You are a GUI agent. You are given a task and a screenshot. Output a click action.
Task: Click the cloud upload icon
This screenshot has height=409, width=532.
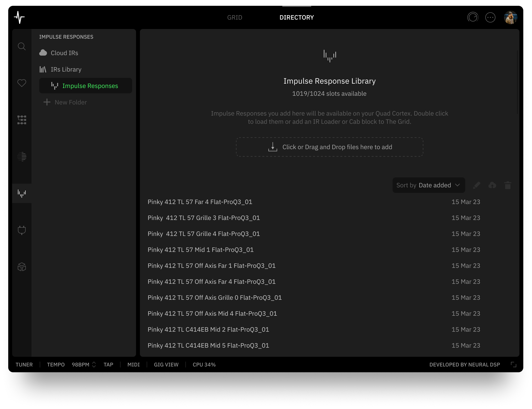click(492, 185)
